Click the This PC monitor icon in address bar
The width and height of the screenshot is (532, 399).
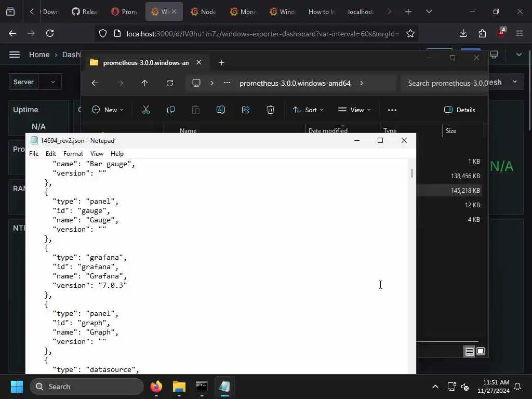[196, 83]
